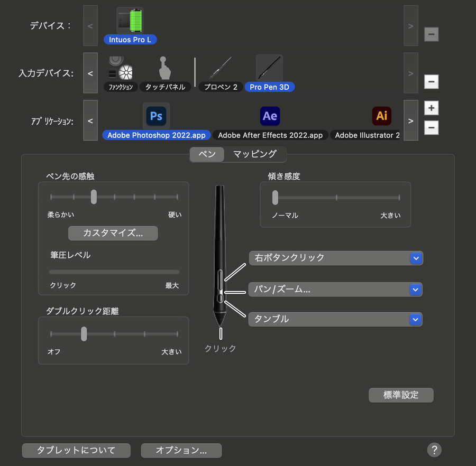Open the 右ボタンクリック dropdown
476x466 pixels.
[x=336, y=258]
